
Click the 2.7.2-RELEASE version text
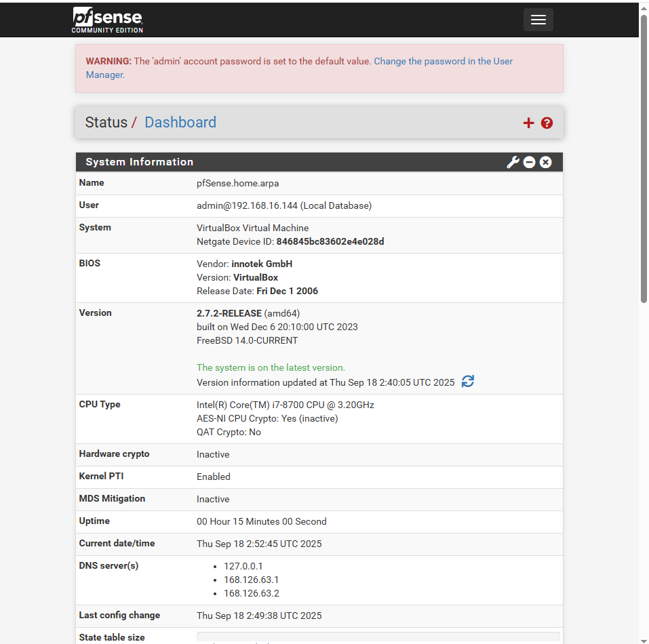[x=229, y=313]
